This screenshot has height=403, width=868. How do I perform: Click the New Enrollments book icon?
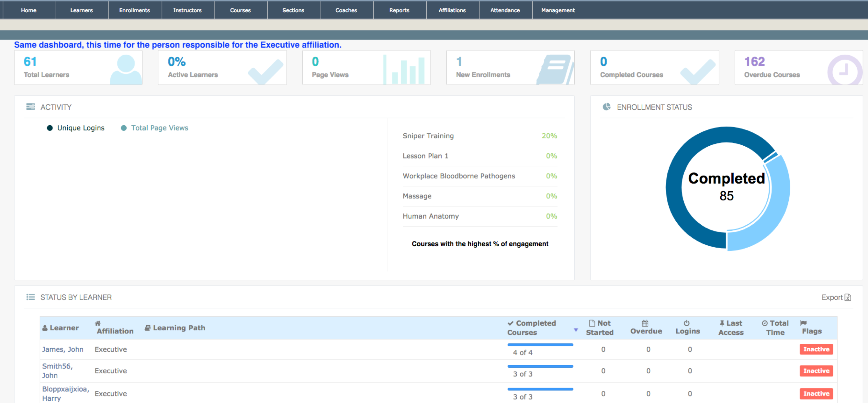(555, 69)
